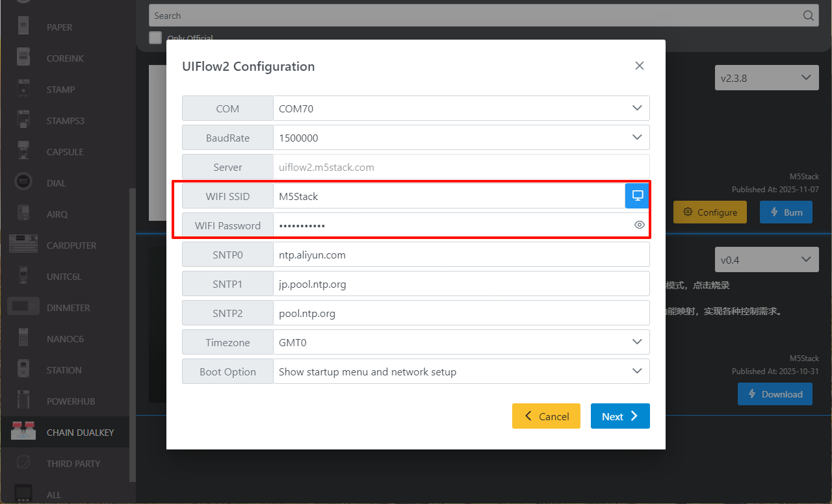Show the WIFI password with eye icon

(x=639, y=225)
